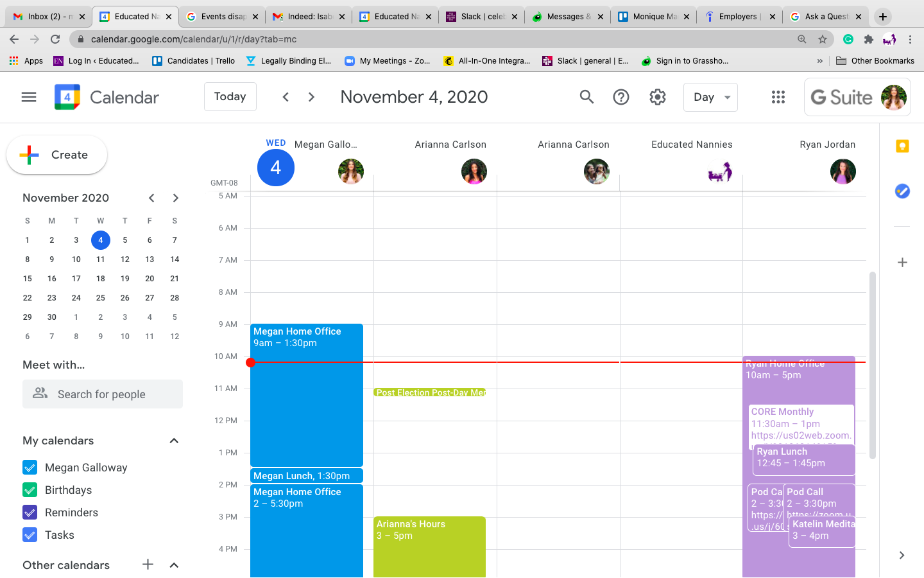Open the Day view dropdown

(x=710, y=97)
